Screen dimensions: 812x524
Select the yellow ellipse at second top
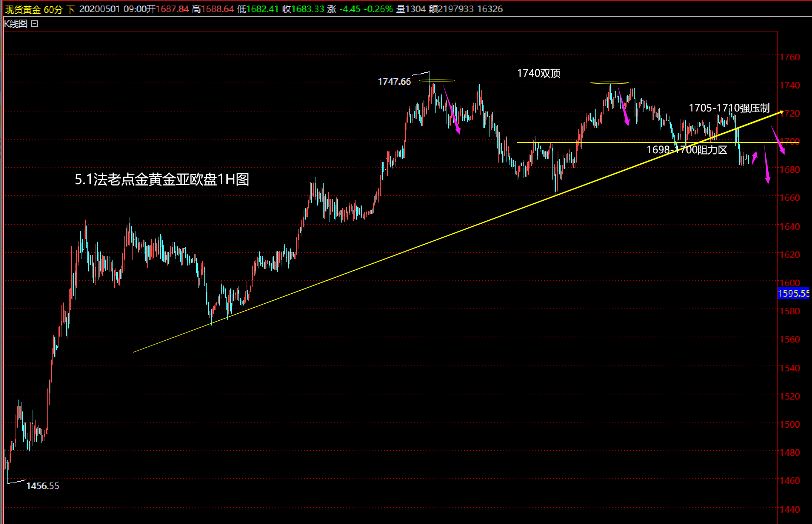pos(609,83)
